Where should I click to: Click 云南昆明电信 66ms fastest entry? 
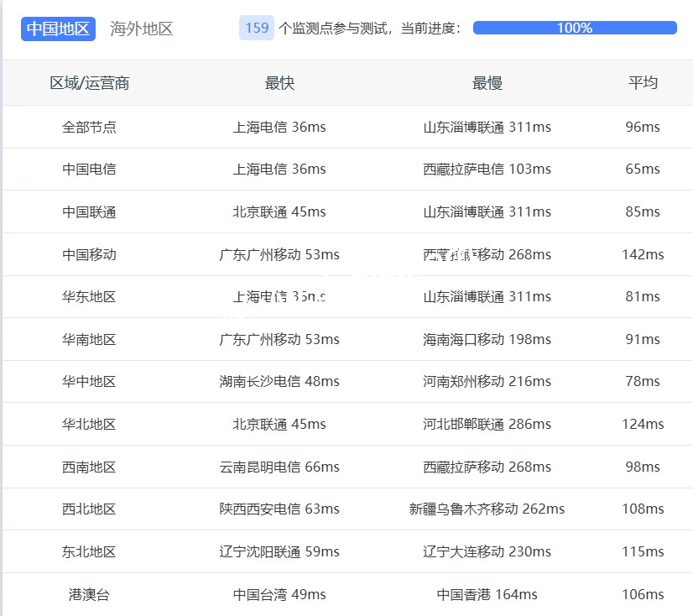[x=279, y=467]
